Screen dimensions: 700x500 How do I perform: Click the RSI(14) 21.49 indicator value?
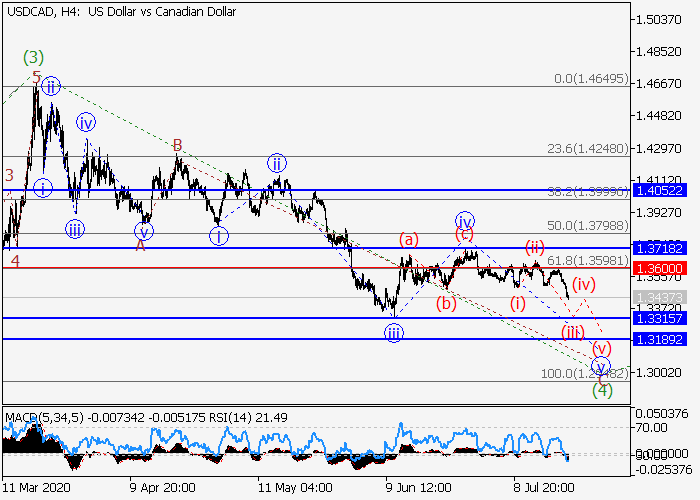pyautogui.click(x=247, y=418)
